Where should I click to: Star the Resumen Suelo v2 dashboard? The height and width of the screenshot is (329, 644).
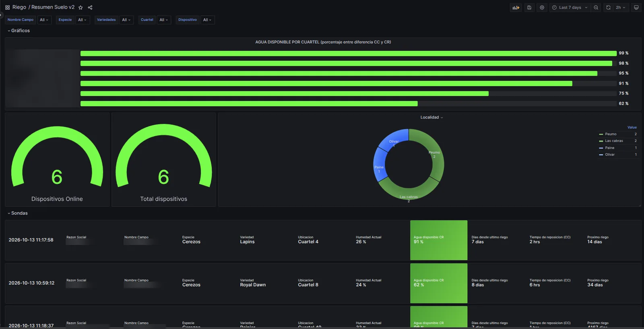click(x=80, y=8)
